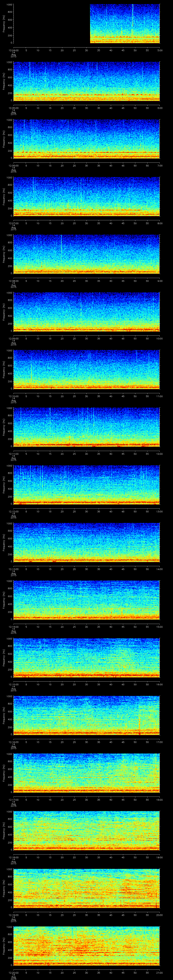Click the '8:00' end-time label
The width and height of the screenshot is (173, 980).
(x=160, y=223)
